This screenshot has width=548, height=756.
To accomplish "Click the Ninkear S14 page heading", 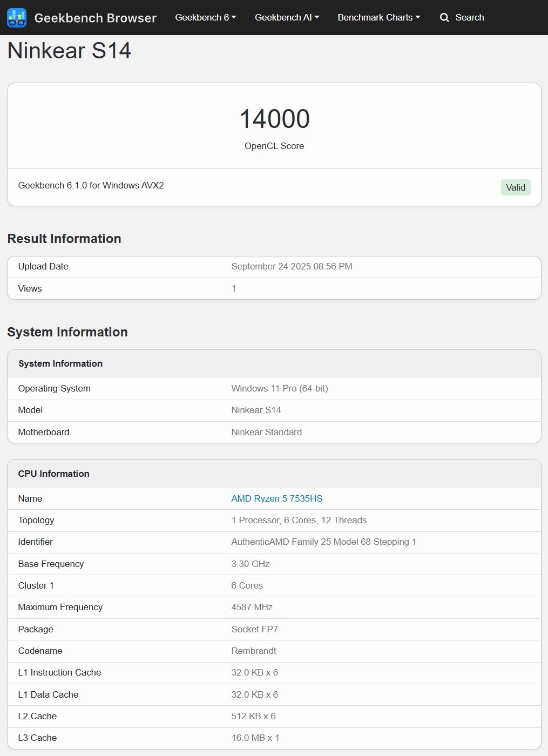I will tap(69, 51).
